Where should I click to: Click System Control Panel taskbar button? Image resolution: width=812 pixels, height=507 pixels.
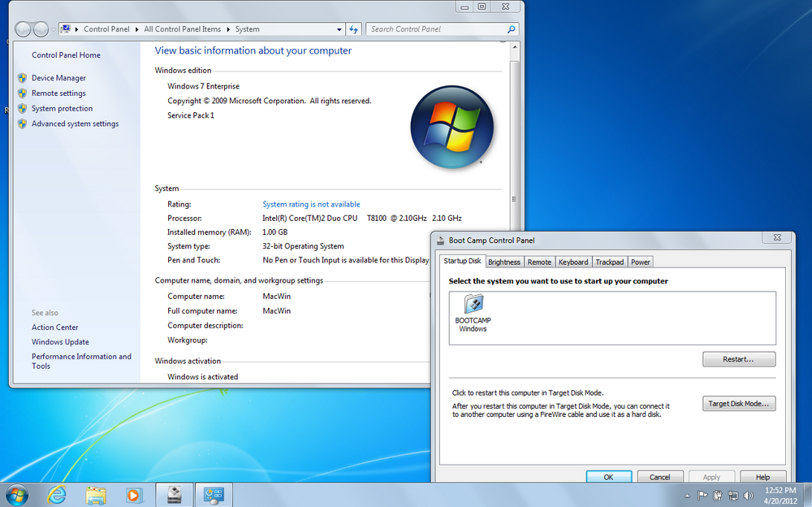(214, 495)
